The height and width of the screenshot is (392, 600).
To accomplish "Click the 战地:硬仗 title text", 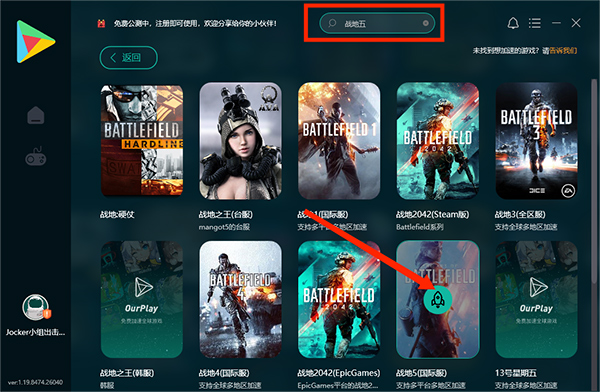I will pyautogui.click(x=117, y=214).
